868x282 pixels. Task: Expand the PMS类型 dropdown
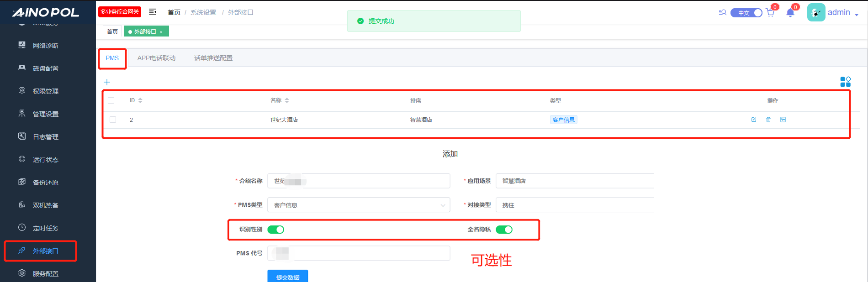(x=359, y=205)
